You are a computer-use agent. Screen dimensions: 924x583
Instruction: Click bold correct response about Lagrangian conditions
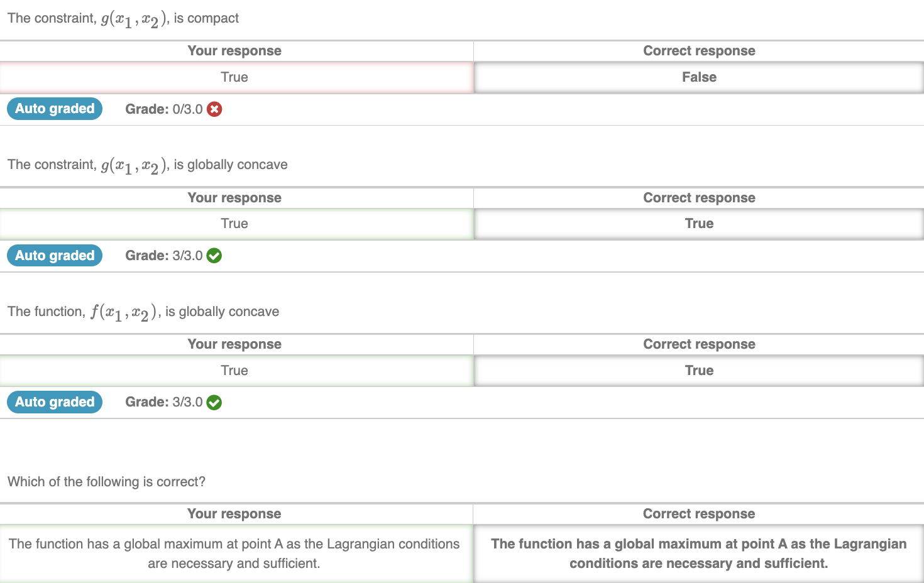pos(699,553)
